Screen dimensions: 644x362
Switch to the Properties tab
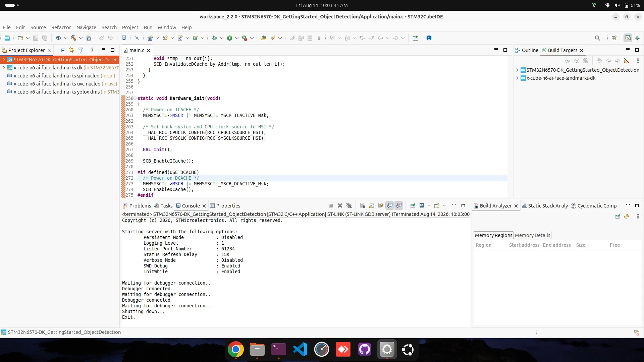225,206
